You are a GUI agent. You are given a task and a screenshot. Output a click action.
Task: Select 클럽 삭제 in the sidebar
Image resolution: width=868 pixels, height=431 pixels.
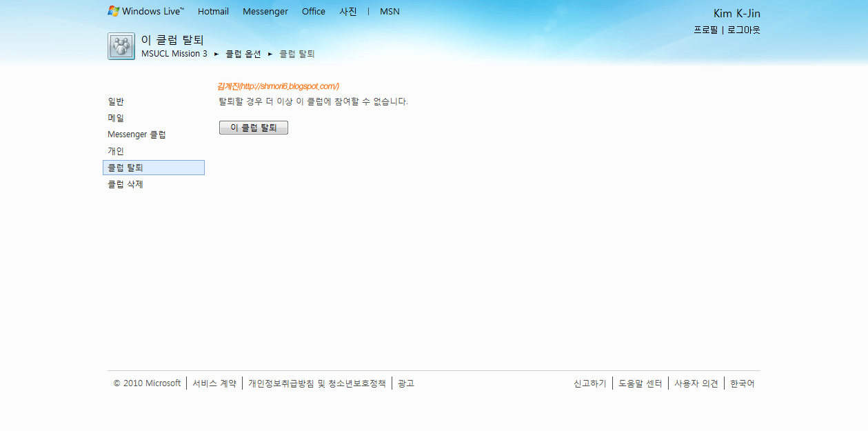coord(125,184)
